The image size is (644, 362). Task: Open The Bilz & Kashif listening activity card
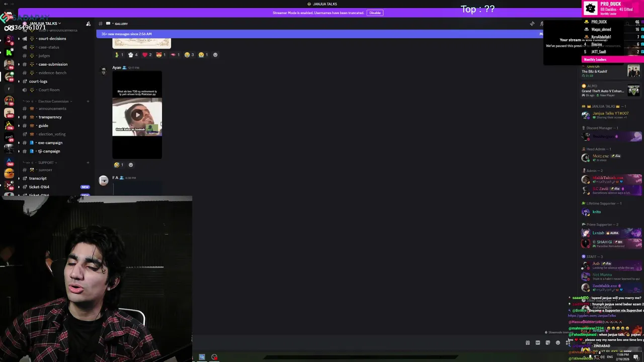pyautogui.click(x=611, y=71)
